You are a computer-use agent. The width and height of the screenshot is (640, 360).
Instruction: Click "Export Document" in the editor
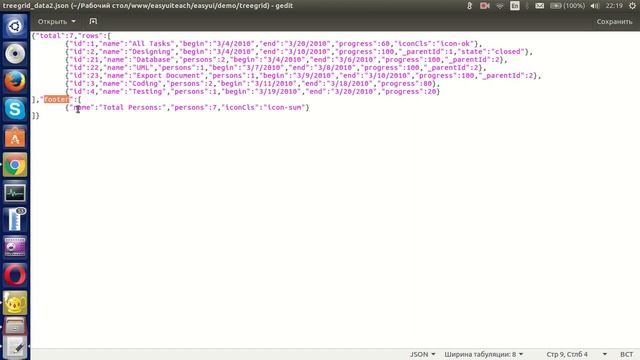pos(168,76)
